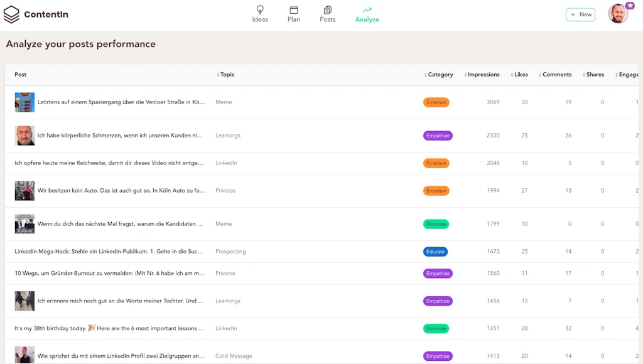The height and width of the screenshot is (364, 643).
Task: Sort table by Likes column
Action: point(521,75)
